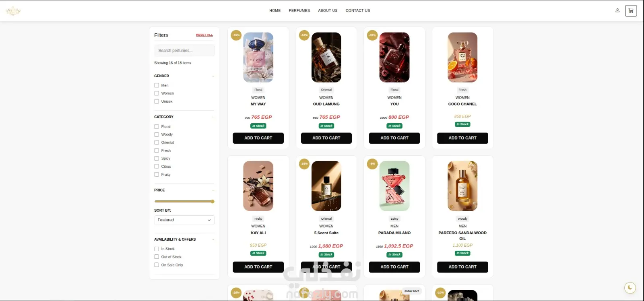Image resolution: width=644 pixels, height=301 pixels.
Task: Collapse the GENDER filter section
Action: tap(213, 76)
